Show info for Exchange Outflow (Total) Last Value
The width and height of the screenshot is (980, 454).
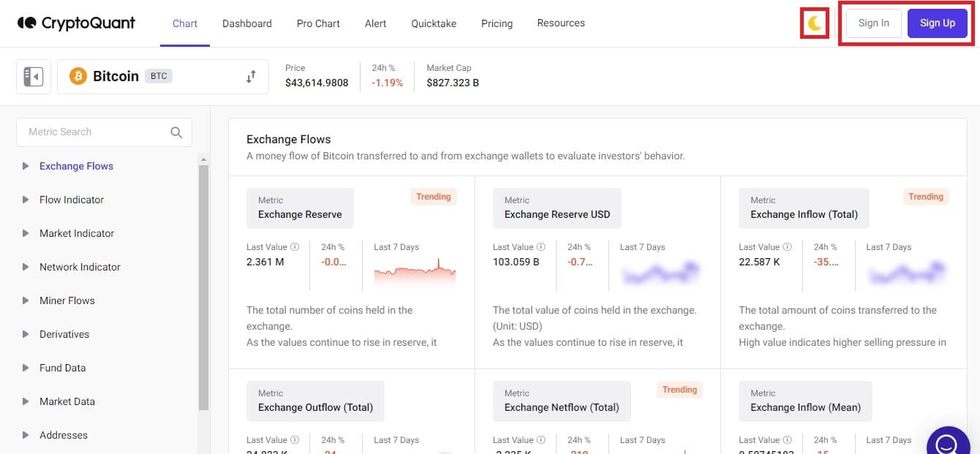pyautogui.click(x=295, y=440)
